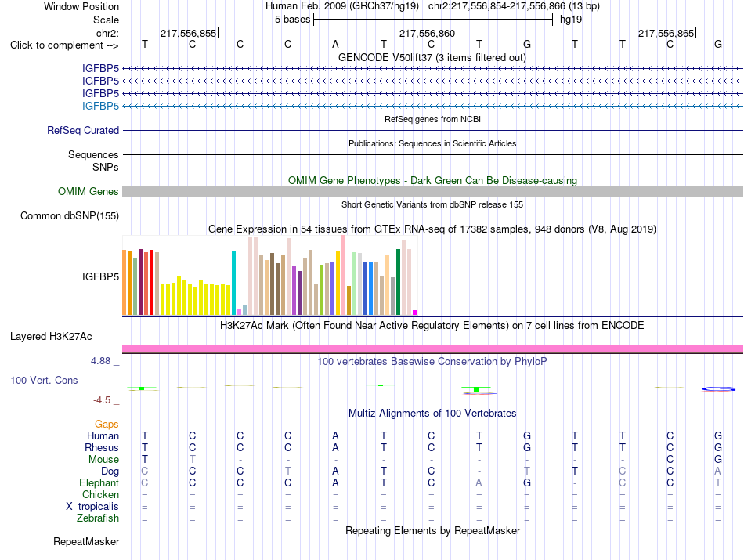Click the bright red bar in GTEx chart
Image resolution: width=744 pixels, height=560 pixels.
click(x=151, y=282)
